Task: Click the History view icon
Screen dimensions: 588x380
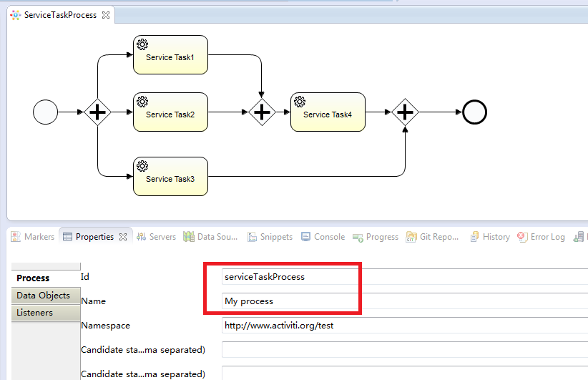Action: coord(474,237)
